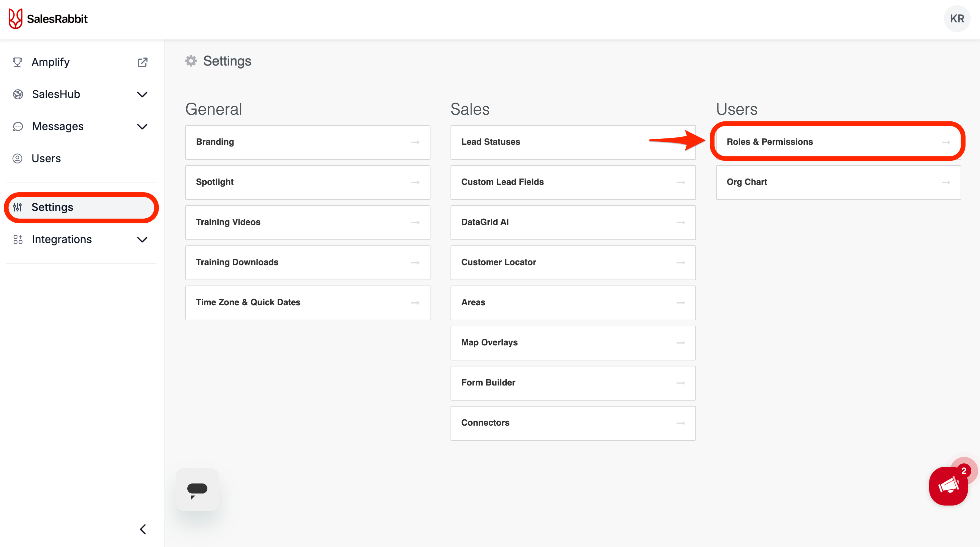
Task: Open the red announcements megaphone button
Action: tap(948, 486)
